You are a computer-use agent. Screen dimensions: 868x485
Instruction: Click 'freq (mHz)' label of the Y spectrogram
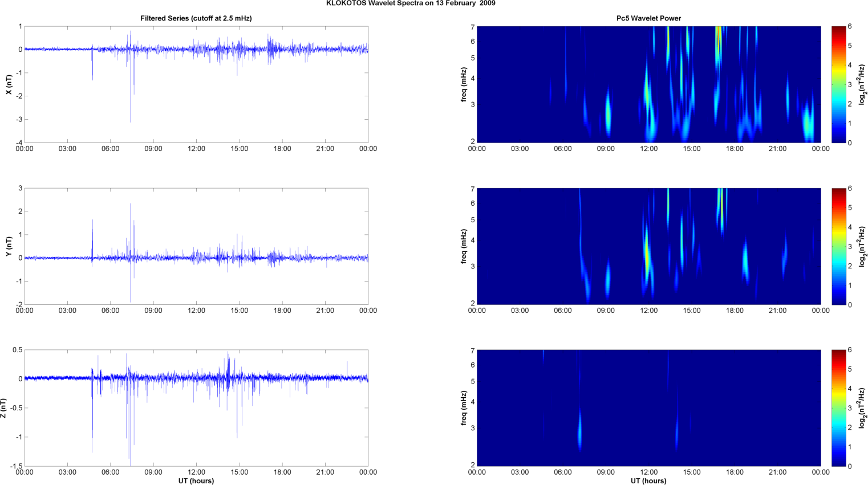(x=464, y=246)
